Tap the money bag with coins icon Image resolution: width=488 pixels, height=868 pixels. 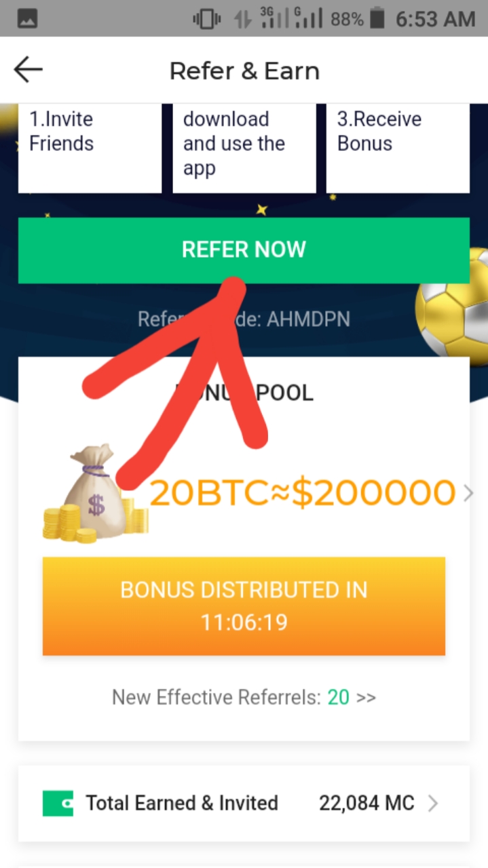pos(95,493)
